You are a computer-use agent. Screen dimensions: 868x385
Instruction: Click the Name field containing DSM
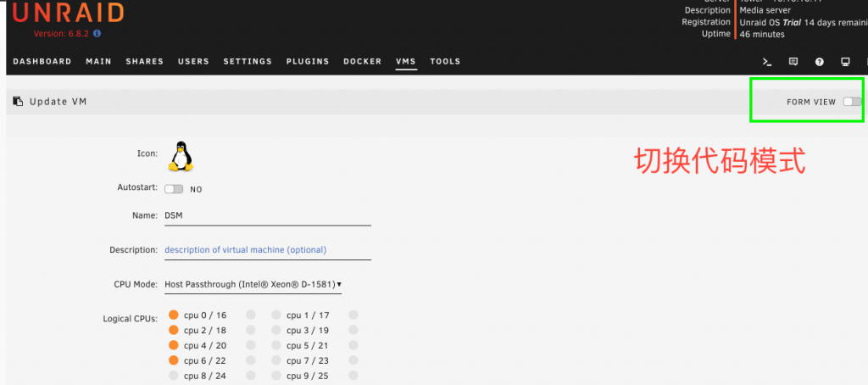point(267,216)
